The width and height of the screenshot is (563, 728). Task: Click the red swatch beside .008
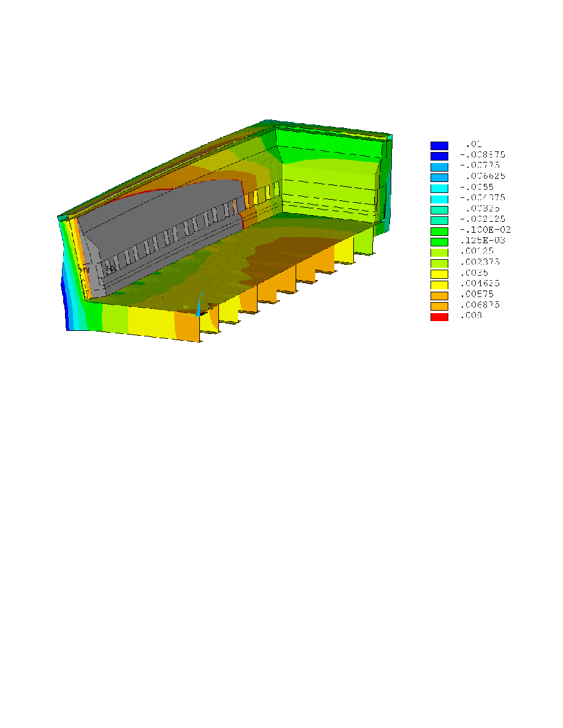[439, 317]
